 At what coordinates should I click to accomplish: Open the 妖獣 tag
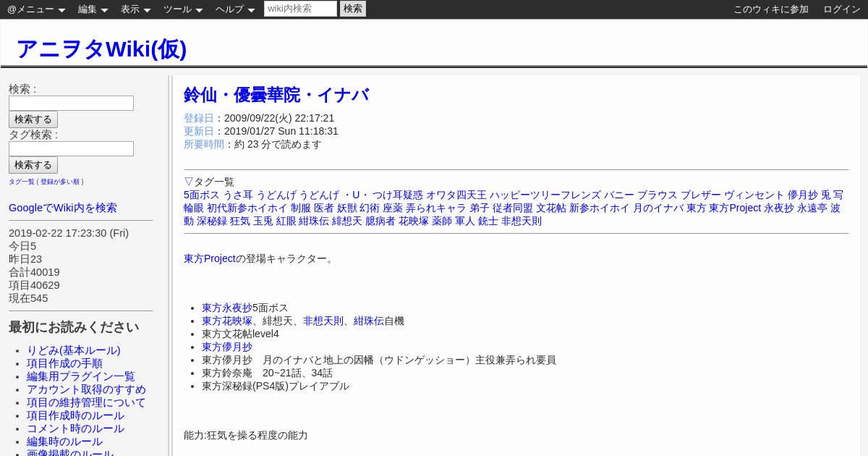point(347,208)
